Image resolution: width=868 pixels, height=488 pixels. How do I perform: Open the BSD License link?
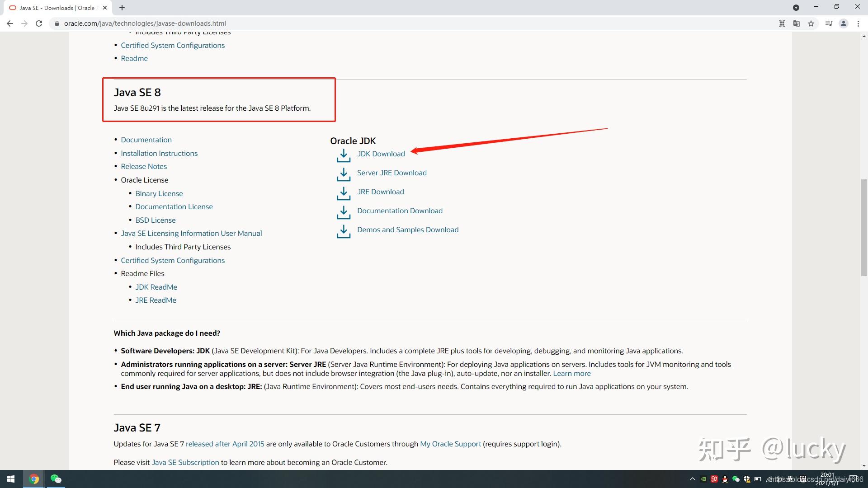click(x=156, y=220)
